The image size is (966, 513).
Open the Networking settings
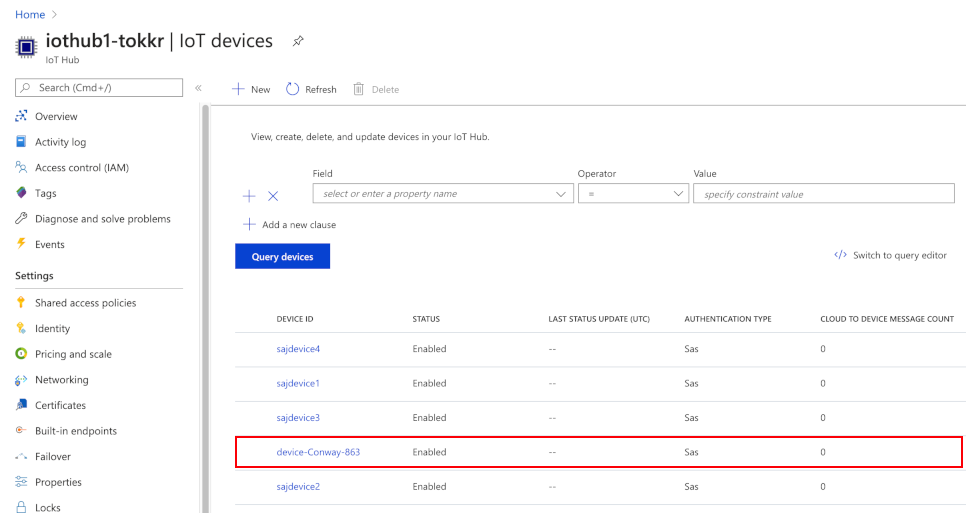pyautogui.click(x=62, y=380)
